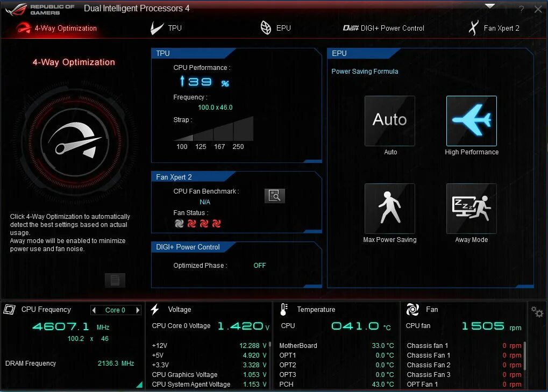Image resolution: width=548 pixels, height=392 pixels.
Task: Select the Away Mode icon
Action: pyautogui.click(x=472, y=208)
